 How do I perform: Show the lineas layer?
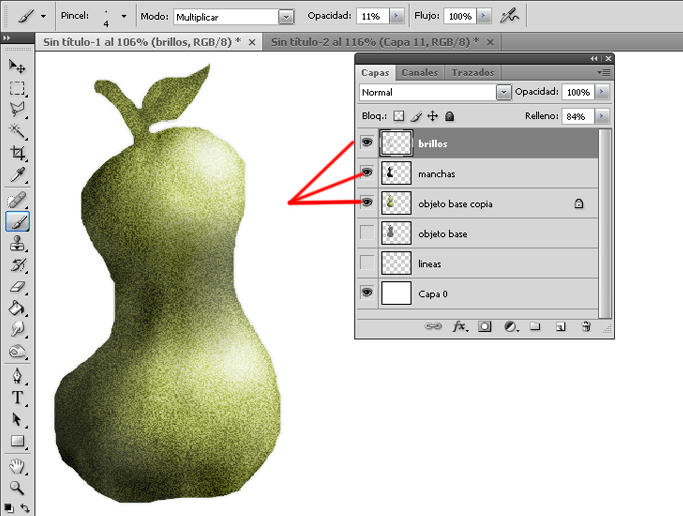click(x=367, y=263)
